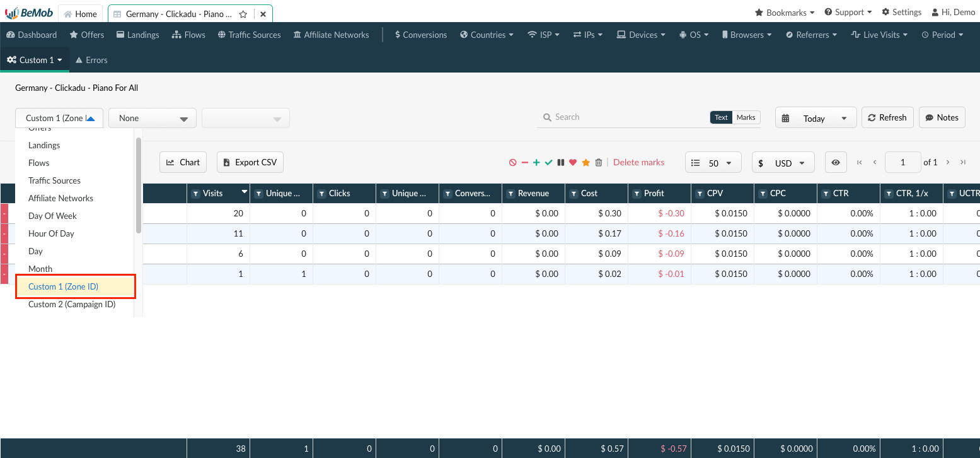Open the Hi, Demo account menu

[952, 12]
